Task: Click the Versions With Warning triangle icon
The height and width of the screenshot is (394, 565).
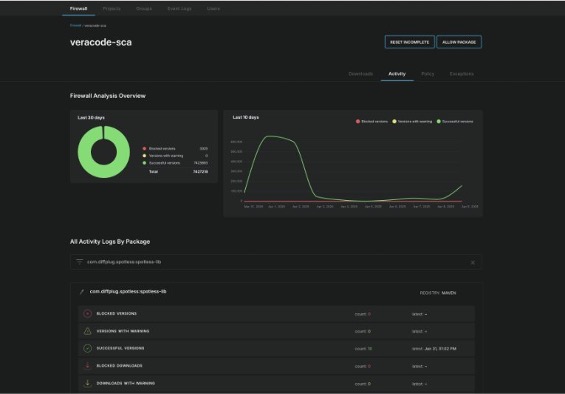Action: click(88, 331)
